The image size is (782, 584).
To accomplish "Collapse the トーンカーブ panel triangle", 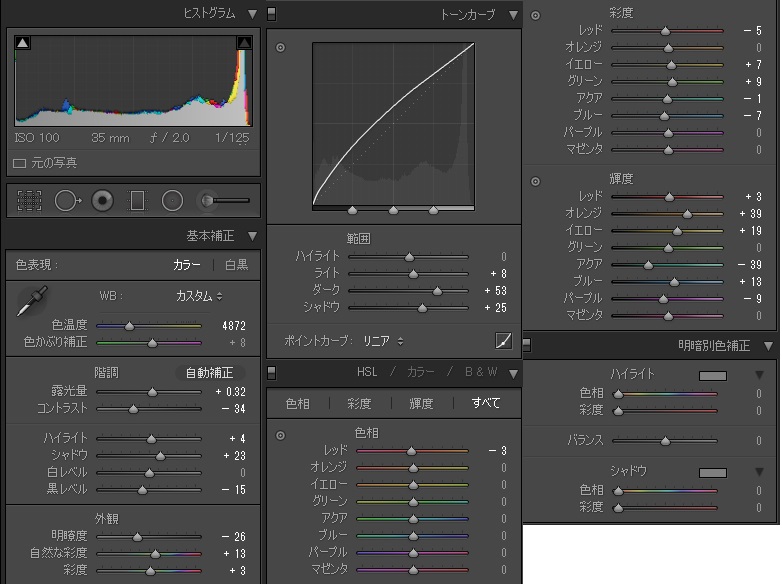I will (x=513, y=15).
